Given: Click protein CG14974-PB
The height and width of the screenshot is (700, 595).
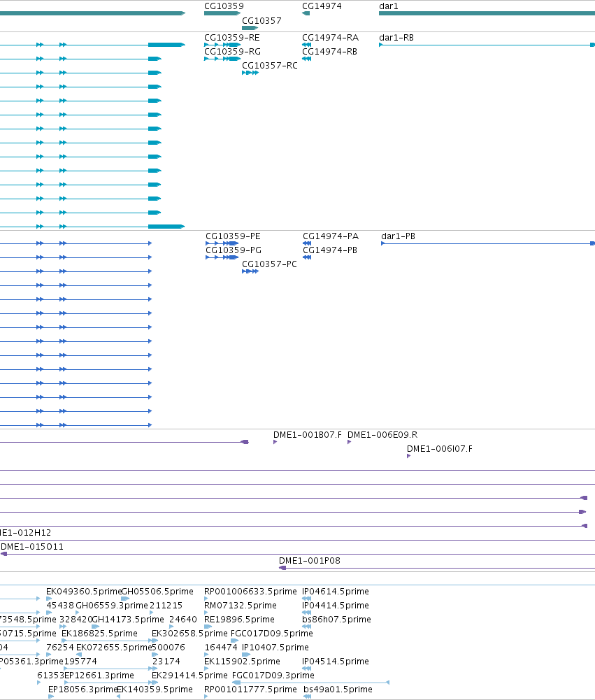Looking at the screenshot, I should 330,250.
